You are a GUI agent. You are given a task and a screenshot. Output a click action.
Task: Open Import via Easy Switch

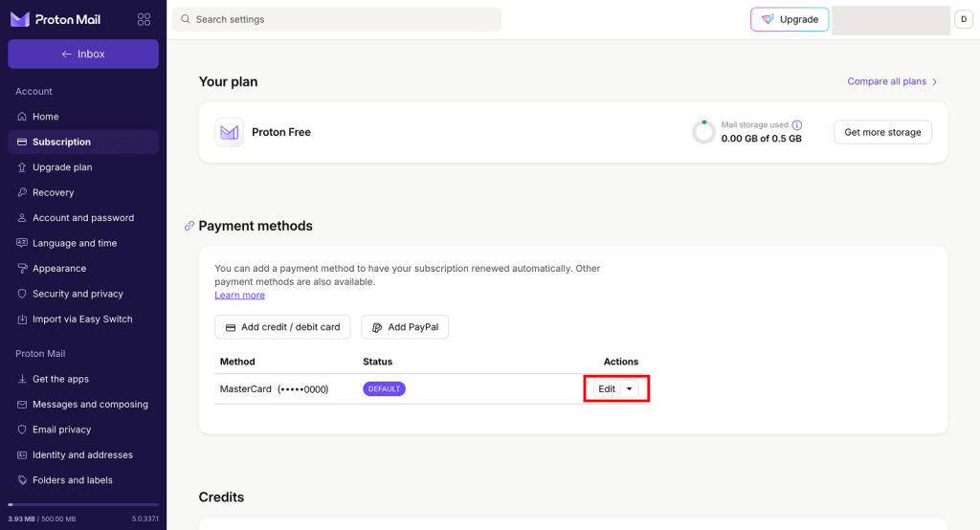coord(82,320)
